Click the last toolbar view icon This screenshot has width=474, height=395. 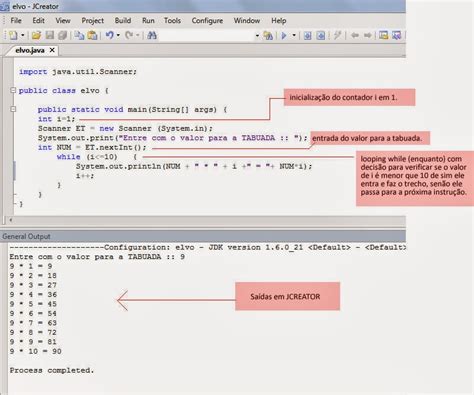(x=397, y=35)
